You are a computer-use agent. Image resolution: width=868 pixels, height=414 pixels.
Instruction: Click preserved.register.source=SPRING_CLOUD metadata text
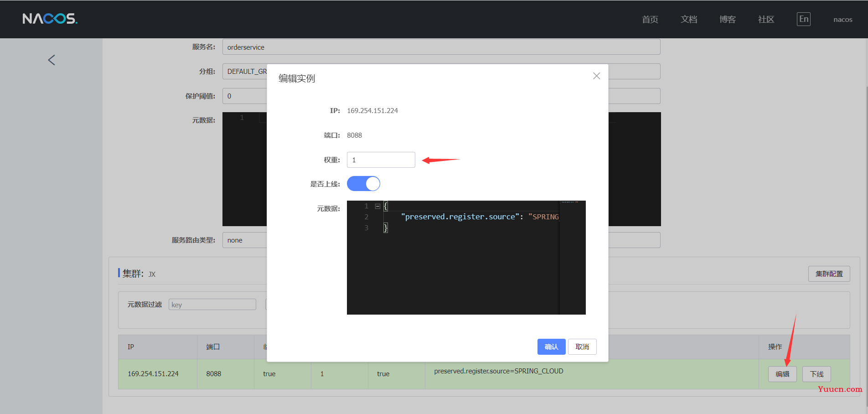coord(499,371)
